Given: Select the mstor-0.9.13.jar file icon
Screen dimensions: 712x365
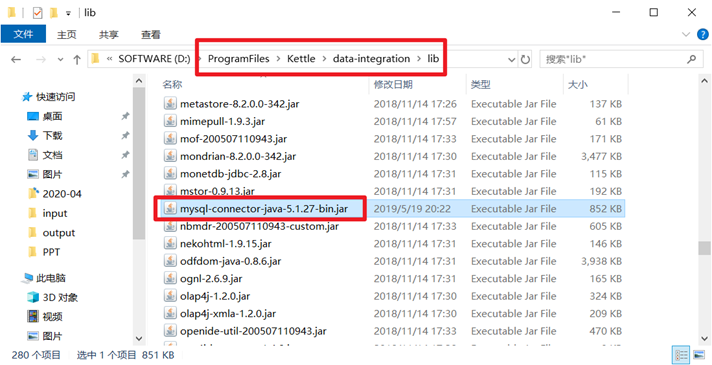Looking at the screenshot, I should tap(170, 191).
